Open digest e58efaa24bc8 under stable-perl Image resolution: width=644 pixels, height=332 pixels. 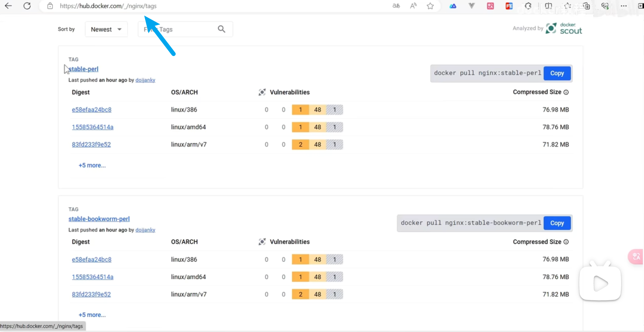[92, 110]
